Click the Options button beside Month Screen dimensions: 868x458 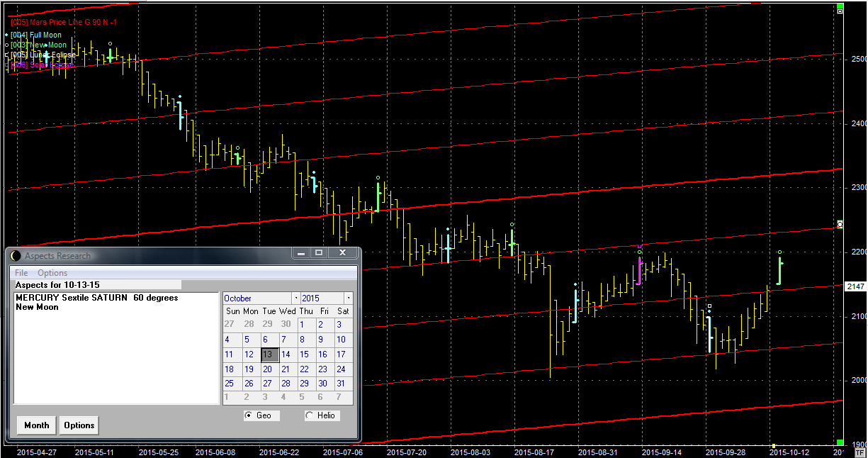(x=79, y=425)
